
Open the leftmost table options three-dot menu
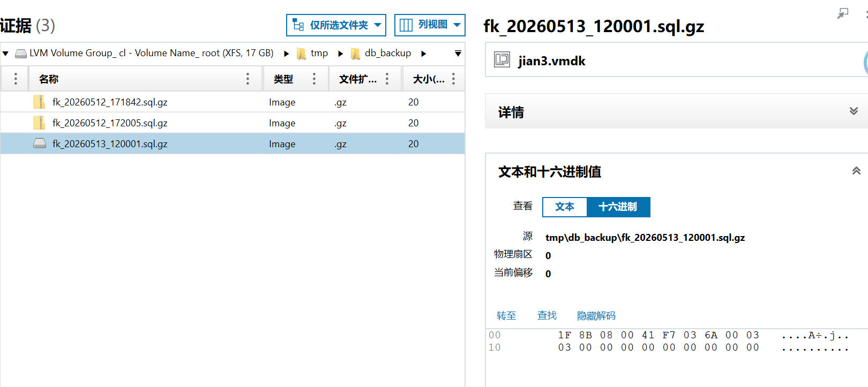(x=16, y=79)
